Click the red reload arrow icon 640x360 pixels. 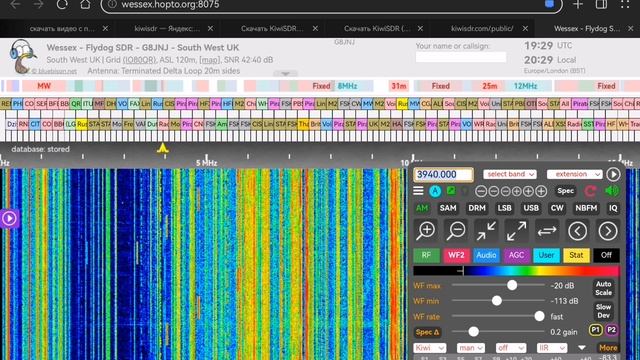(x=590, y=191)
